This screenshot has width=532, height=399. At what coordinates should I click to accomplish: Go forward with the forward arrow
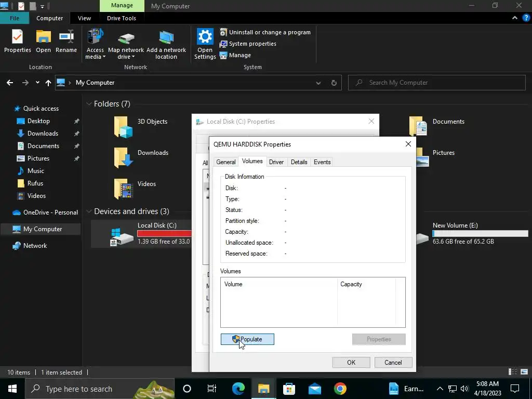tap(25, 83)
